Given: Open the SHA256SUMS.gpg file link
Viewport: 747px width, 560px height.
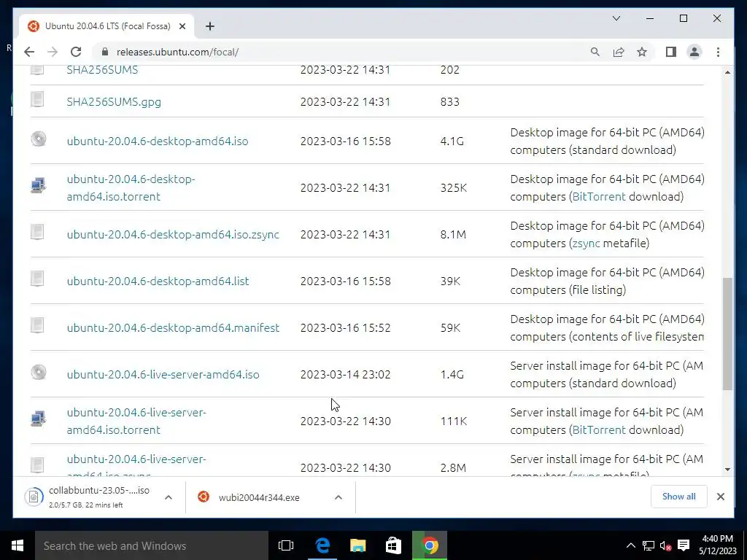Looking at the screenshot, I should tap(114, 102).
